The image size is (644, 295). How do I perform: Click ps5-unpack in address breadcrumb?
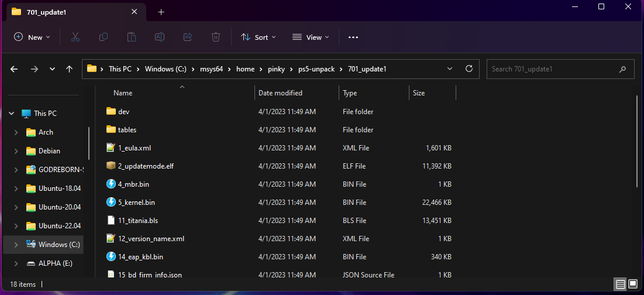coord(316,69)
